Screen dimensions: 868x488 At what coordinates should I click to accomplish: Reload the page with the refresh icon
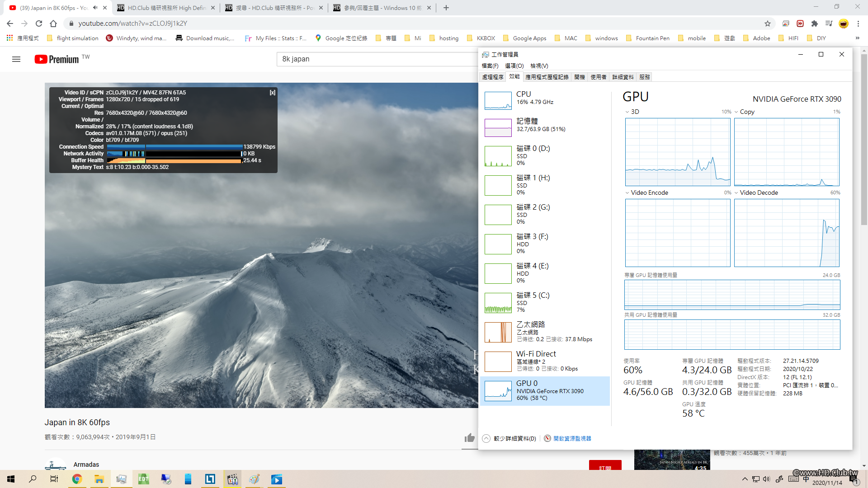(x=39, y=23)
